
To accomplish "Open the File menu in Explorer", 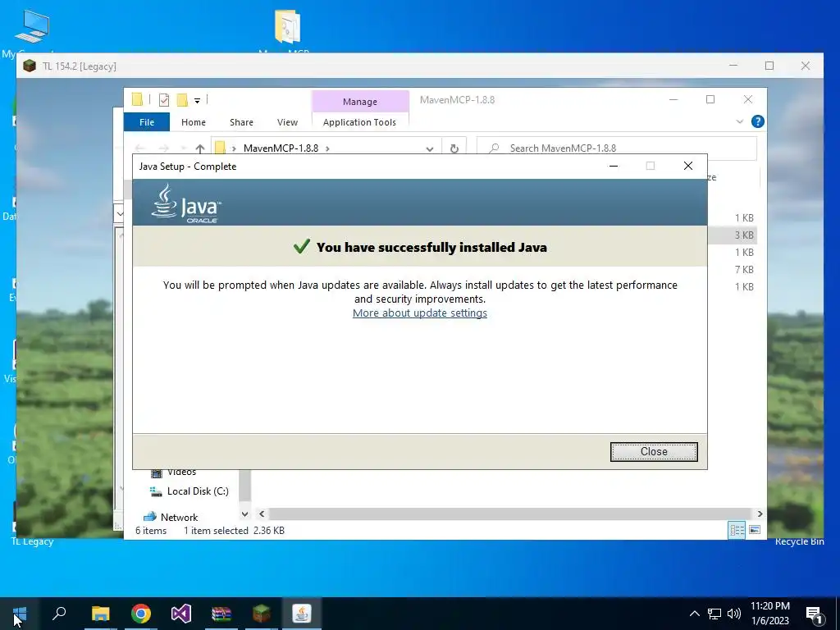I will pyautogui.click(x=146, y=122).
